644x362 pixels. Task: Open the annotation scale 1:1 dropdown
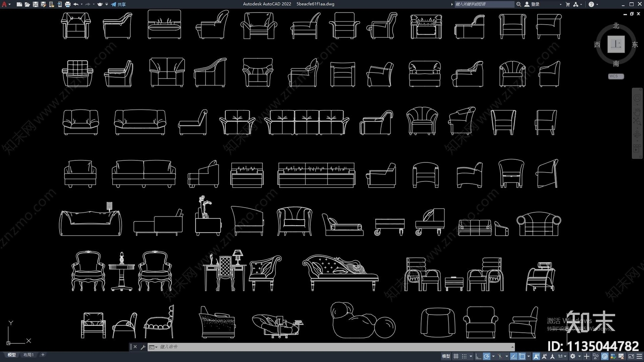click(562, 356)
